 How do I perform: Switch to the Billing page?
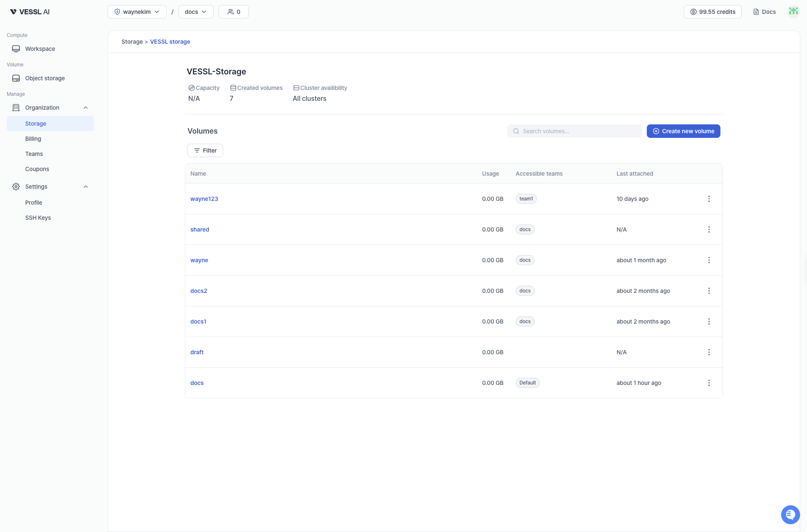pos(33,139)
